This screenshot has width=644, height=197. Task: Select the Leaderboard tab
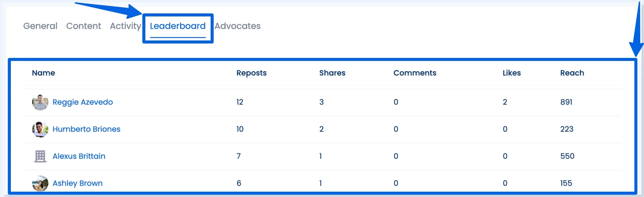click(x=178, y=26)
